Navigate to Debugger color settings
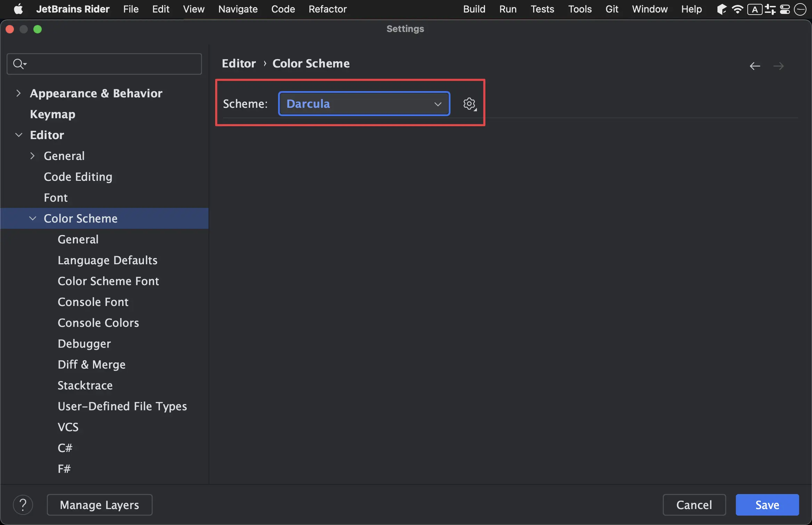This screenshot has width=812, height=525. (84, 343)
